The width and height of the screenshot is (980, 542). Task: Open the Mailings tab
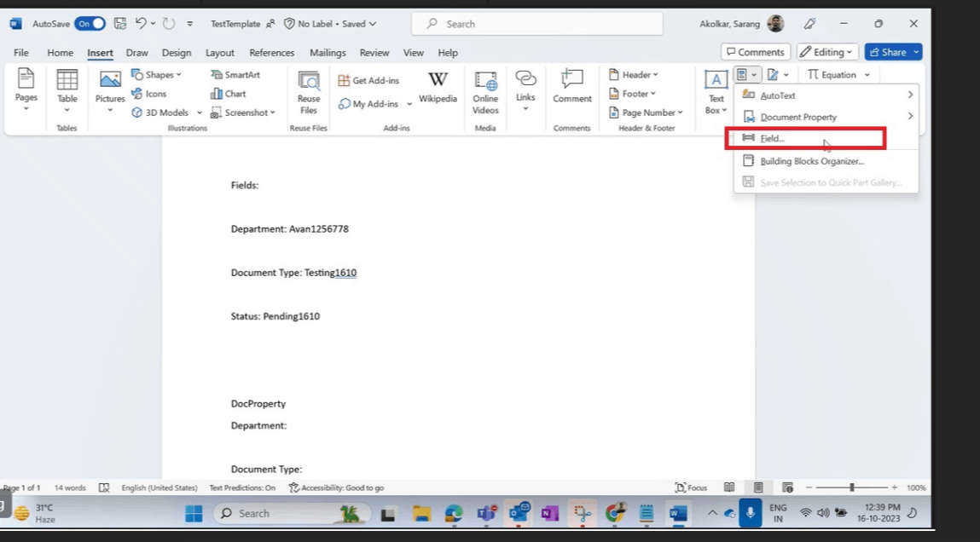[328, 53]
